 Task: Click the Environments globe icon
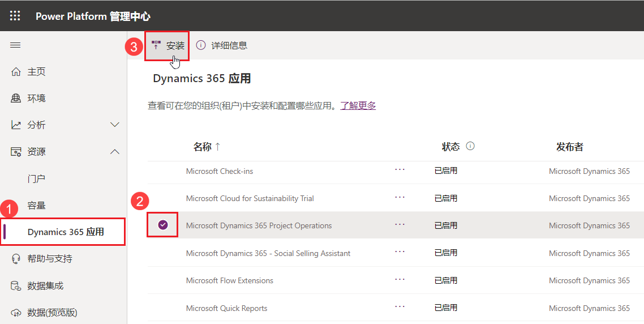(16, 99)
